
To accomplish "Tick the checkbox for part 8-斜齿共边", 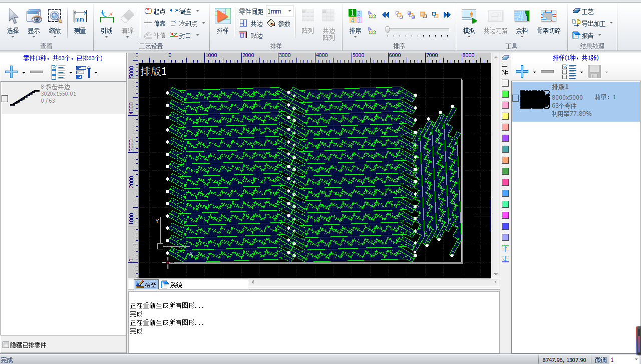I will pos(5,99).
